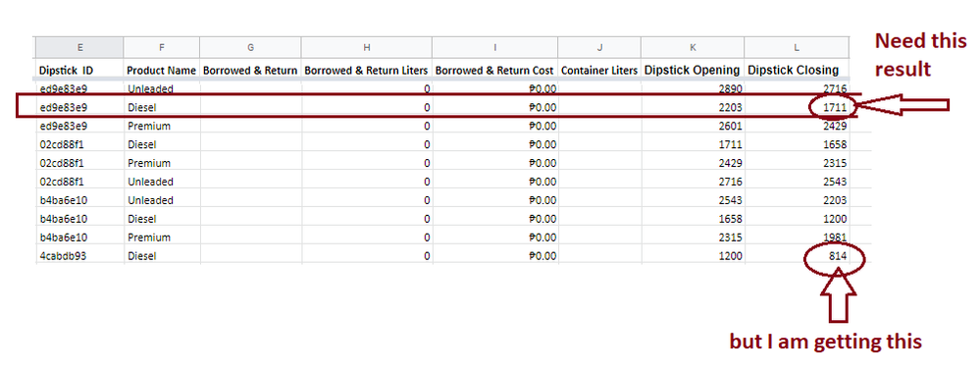The image size is (980, 370).
Task: Select the circled 814 closing value cell
Action: (797, 256)
